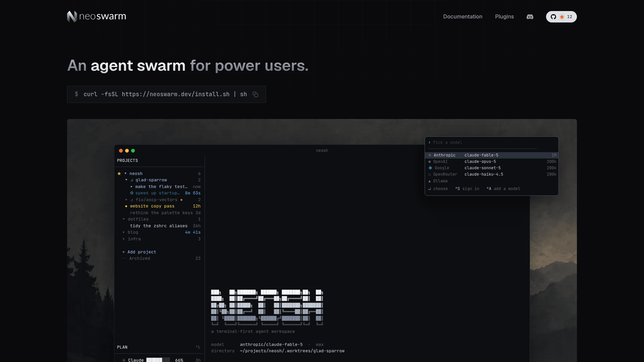This screenshot has width=644, height=362.
Task: Select 'speed up startup…' task text
Action: pos(158,193)
